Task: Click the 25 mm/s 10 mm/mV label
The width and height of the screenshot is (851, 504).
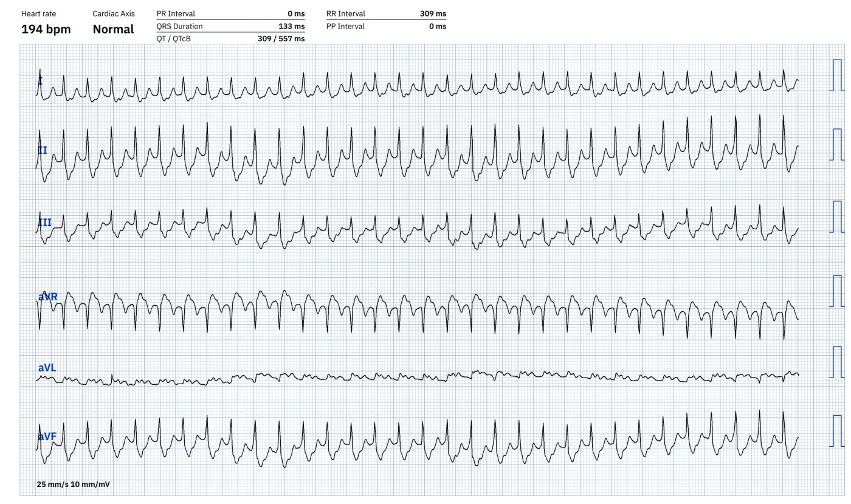Action: point(72,484)
